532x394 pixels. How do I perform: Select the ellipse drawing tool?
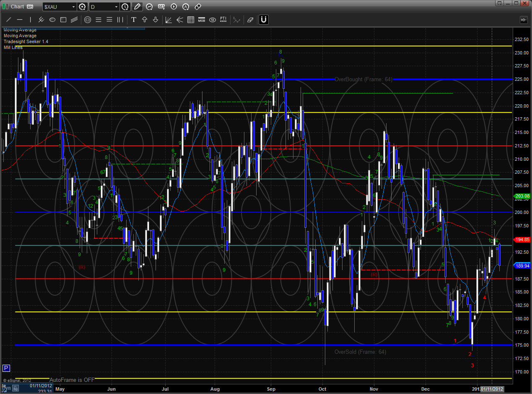coord(52,20)
